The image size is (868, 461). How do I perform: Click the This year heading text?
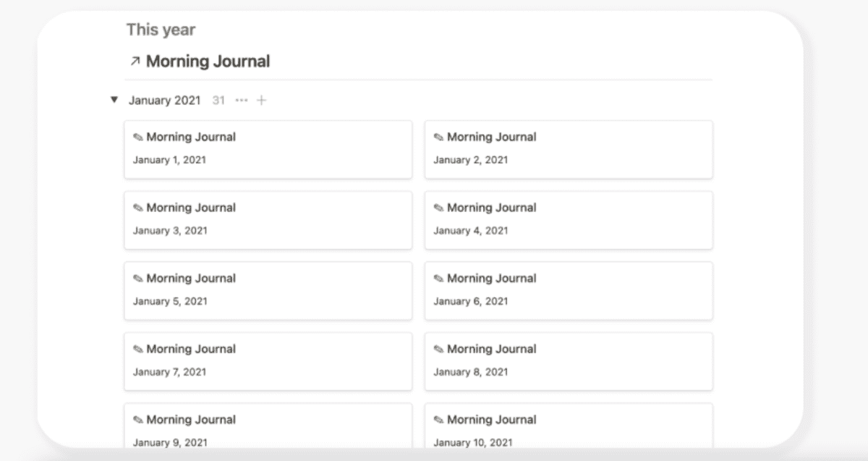pos(161,30)
